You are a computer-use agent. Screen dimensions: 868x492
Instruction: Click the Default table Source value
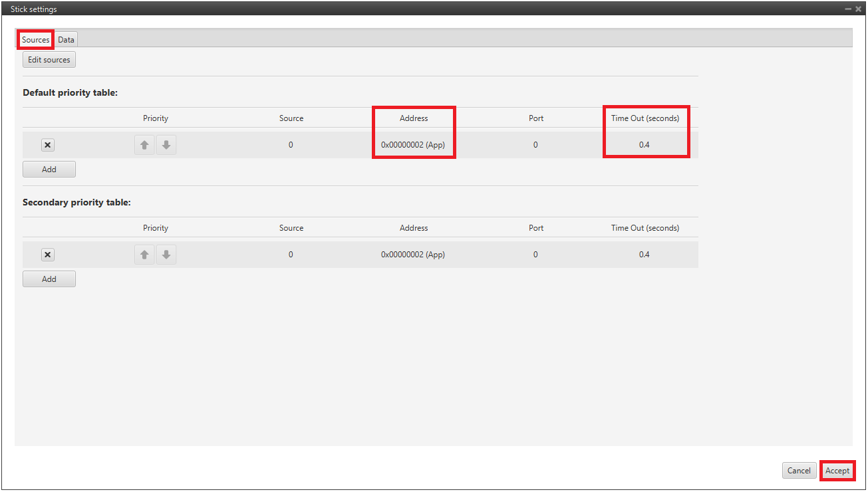pyautogui.click(x=291, y=145)
